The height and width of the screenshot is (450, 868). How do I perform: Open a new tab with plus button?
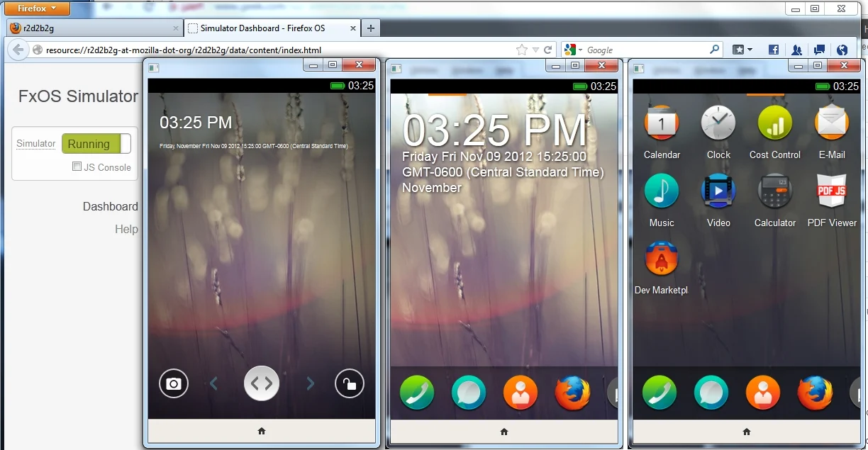click(x=371, y=28)
